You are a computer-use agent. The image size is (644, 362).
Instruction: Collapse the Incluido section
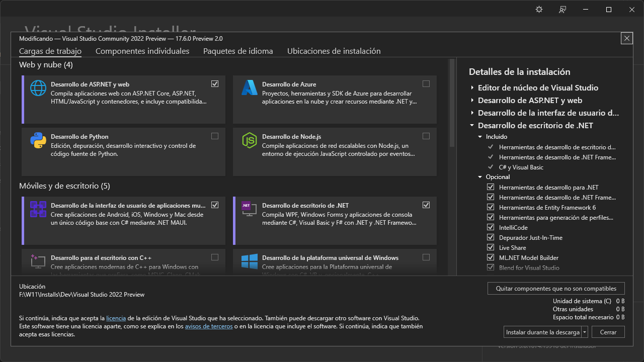pos(480,137)
